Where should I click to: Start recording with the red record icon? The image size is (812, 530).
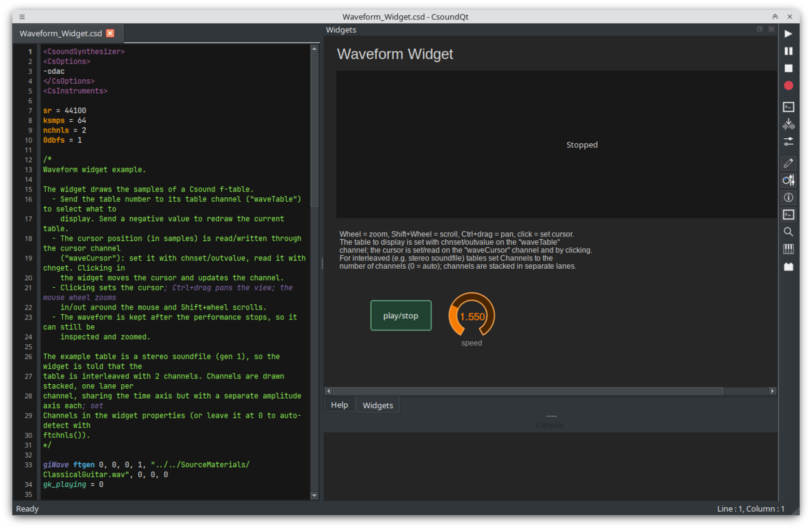pos(789,86)
